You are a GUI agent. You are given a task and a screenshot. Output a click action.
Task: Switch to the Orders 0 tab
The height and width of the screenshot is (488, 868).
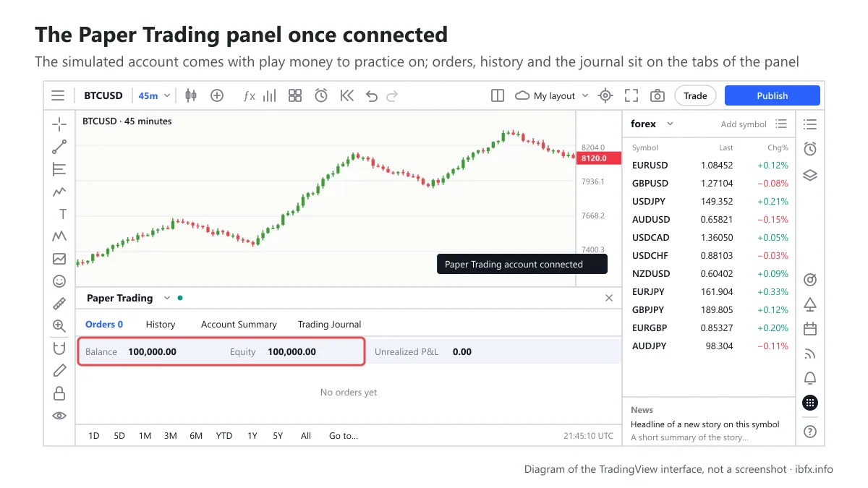(x=104, y=324)
